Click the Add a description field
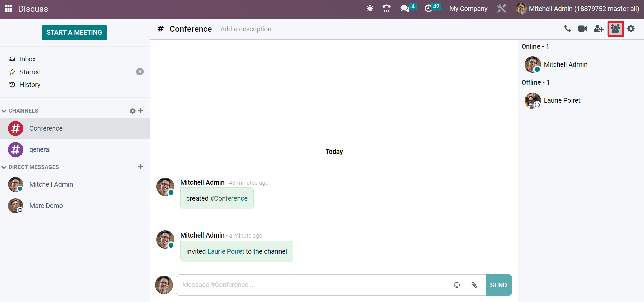This screenshot has height=302, width=644. click(246, 29)
